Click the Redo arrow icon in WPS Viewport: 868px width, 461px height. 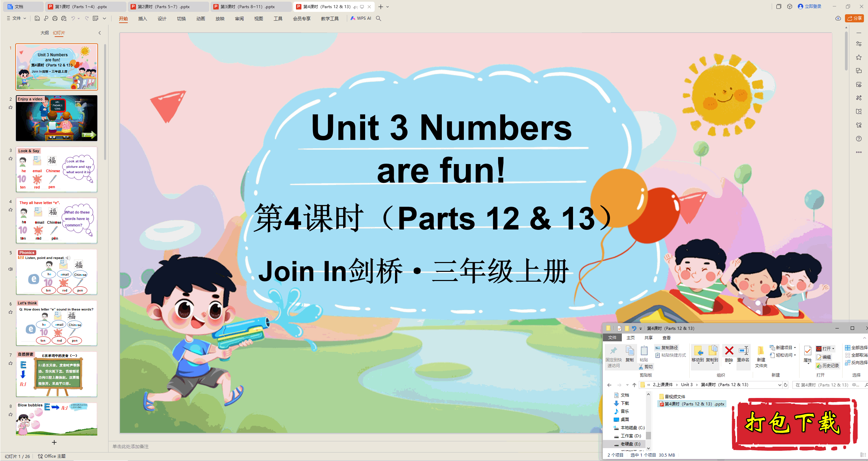tap(87, 18)
